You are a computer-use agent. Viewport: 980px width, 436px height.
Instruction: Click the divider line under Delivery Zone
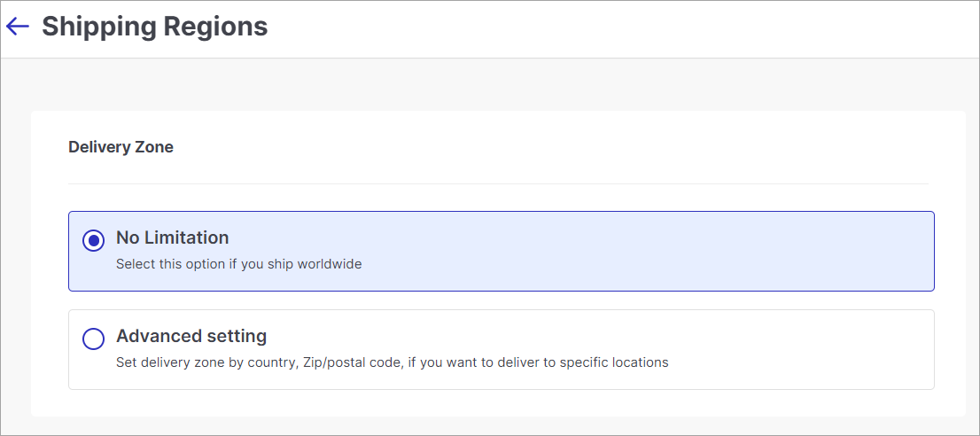(498, 183)
